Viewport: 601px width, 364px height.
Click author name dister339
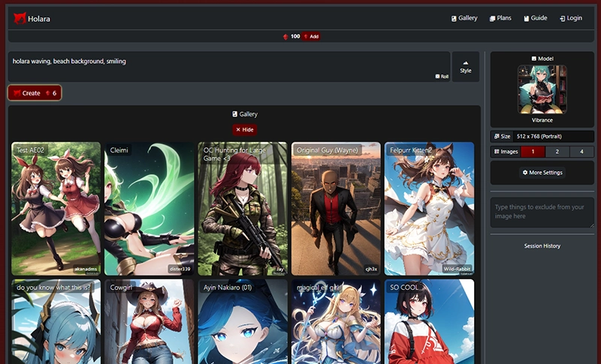click(x=180, y=269)
